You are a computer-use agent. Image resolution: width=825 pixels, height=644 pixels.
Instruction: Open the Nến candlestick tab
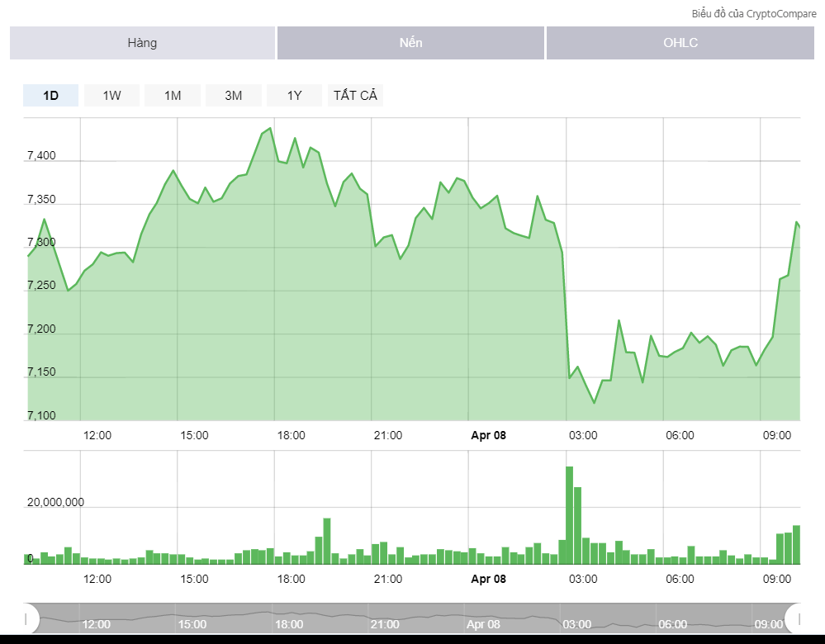click(x=410, y=43)
